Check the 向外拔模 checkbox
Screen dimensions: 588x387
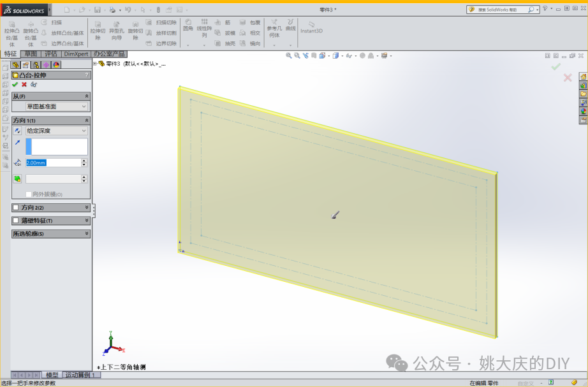pos(29,194)
